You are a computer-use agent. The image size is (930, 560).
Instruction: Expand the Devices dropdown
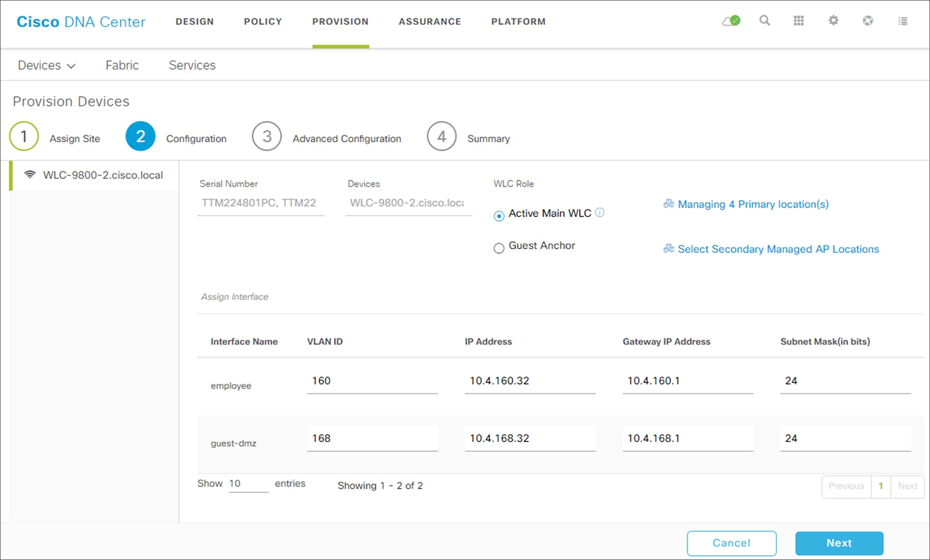click(47, 65)
